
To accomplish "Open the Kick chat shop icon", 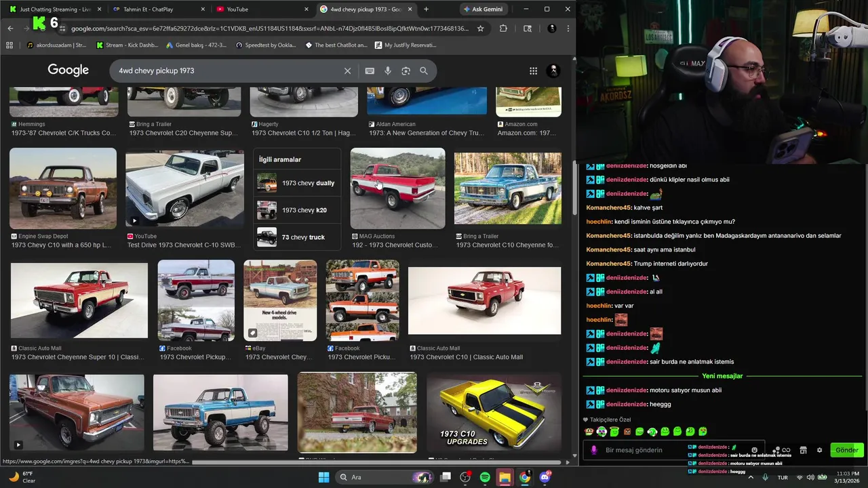I will tap(803, 450).
